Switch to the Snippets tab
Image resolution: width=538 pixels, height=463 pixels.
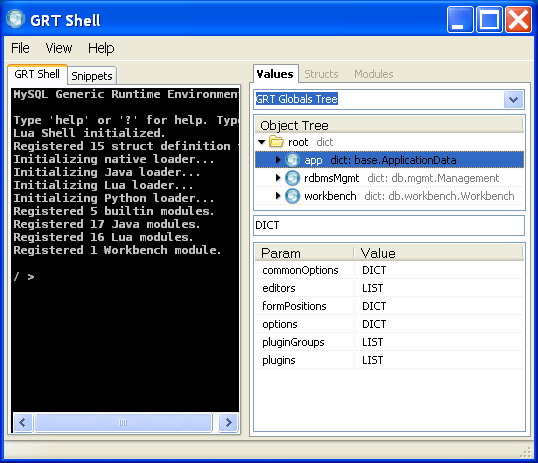coord(92,76)
